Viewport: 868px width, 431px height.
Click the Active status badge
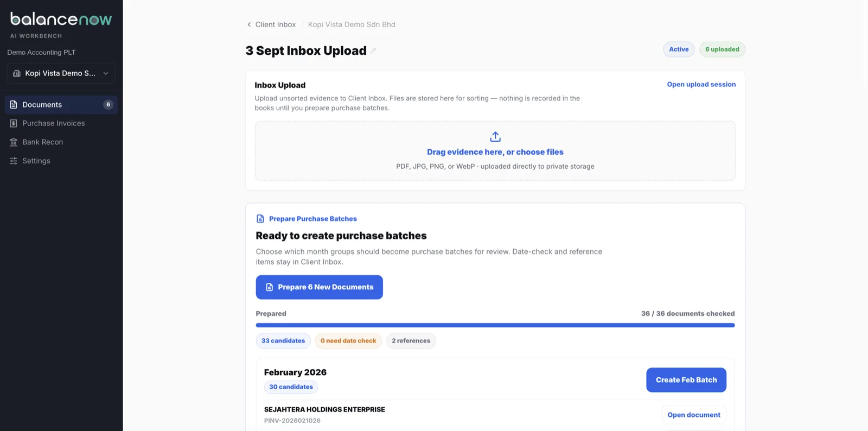pos(679,49)
